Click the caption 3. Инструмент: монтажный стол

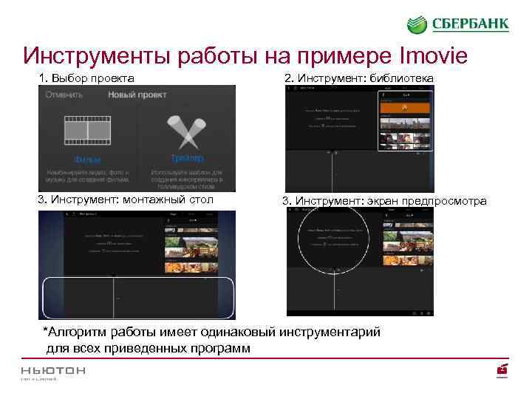click(126, 199)
